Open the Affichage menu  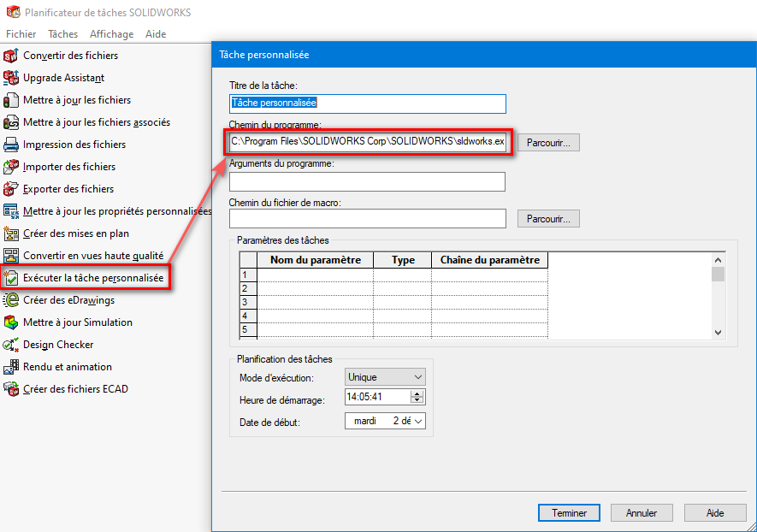coord(111,34)
